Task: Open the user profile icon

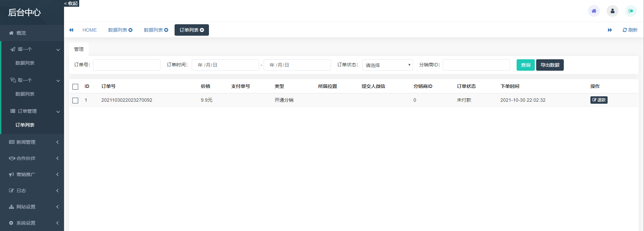Action: (612, 11)
